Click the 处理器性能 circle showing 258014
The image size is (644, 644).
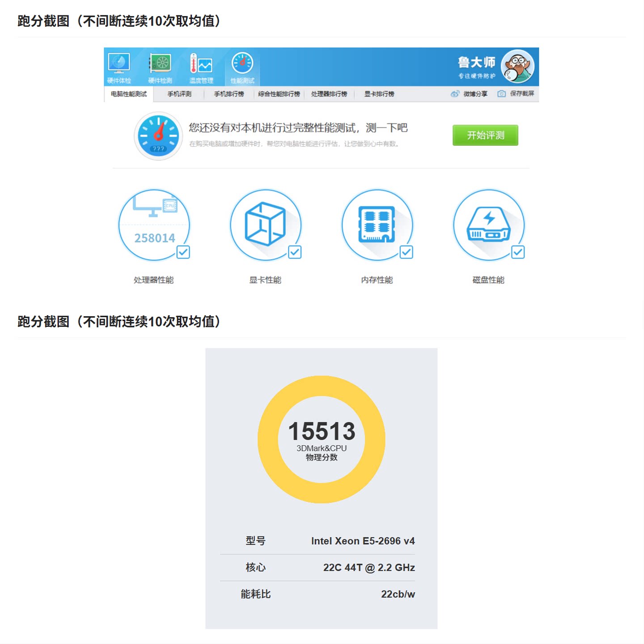154,225
